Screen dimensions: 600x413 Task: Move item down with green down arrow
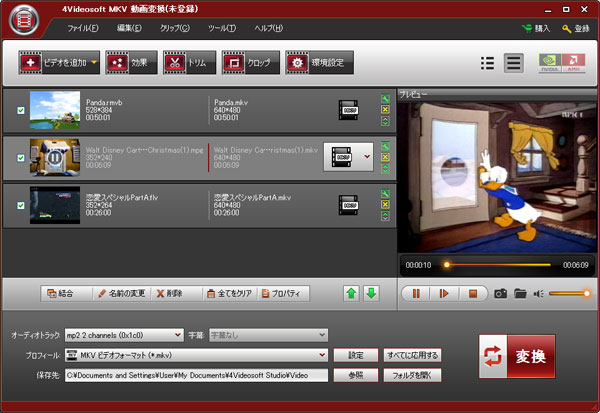(x=371, y=294)
